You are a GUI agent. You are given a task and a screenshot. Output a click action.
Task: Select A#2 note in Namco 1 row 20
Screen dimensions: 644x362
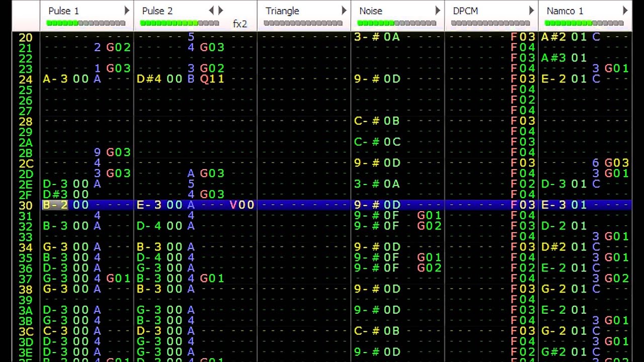pos(554,37)
